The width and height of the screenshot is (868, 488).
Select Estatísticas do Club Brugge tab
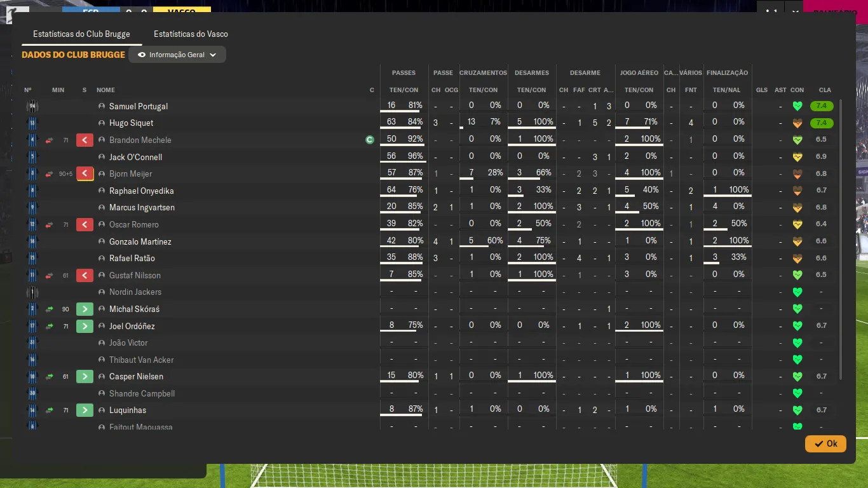81,34
